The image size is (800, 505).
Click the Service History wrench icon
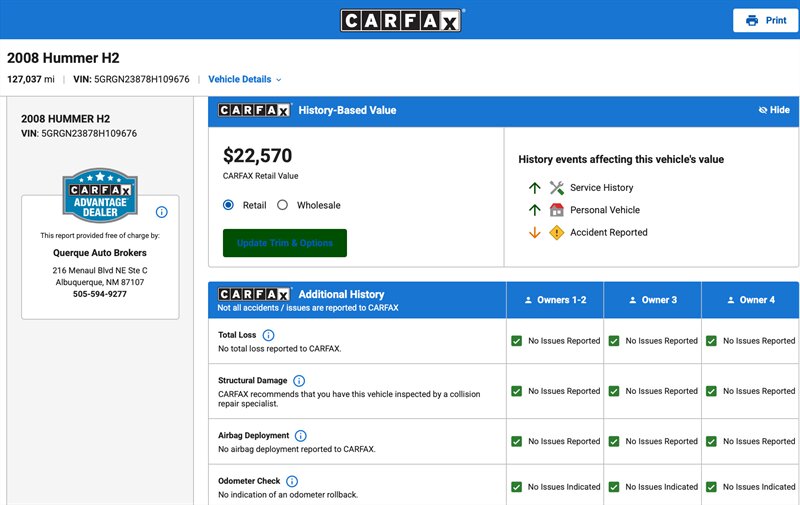pos(557,188)
